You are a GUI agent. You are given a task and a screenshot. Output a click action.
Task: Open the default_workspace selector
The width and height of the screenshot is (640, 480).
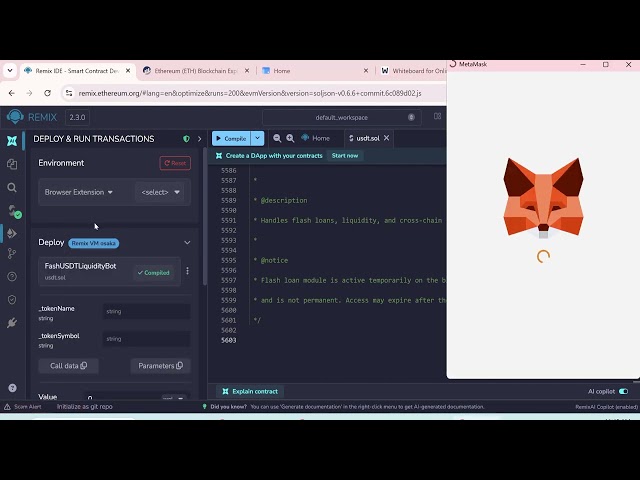(341, 118)
